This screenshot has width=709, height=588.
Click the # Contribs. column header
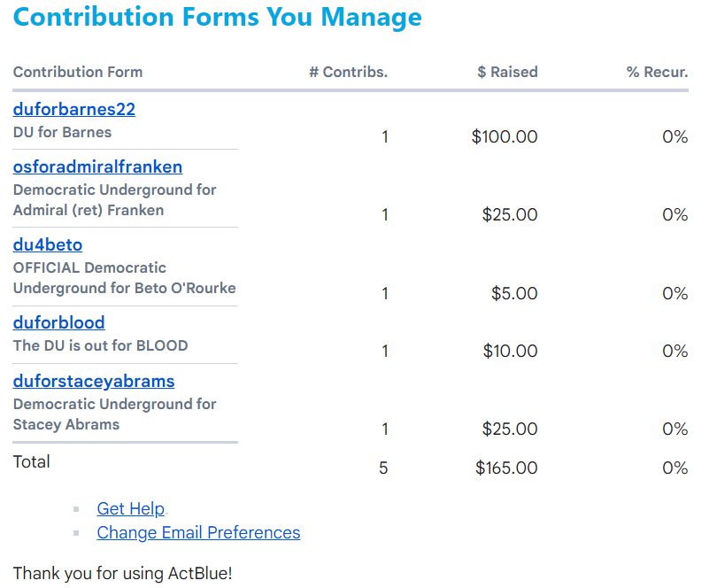click(x=348, y=72)
